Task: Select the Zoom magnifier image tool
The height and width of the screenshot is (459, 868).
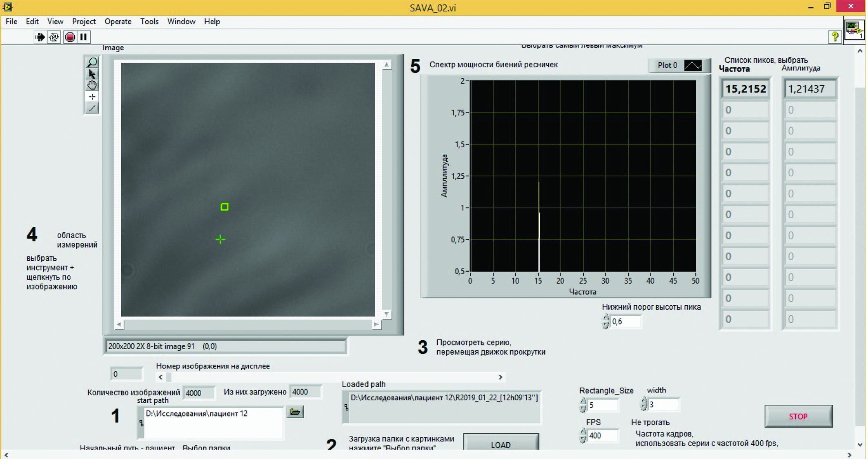Action: tap(92, 62)
